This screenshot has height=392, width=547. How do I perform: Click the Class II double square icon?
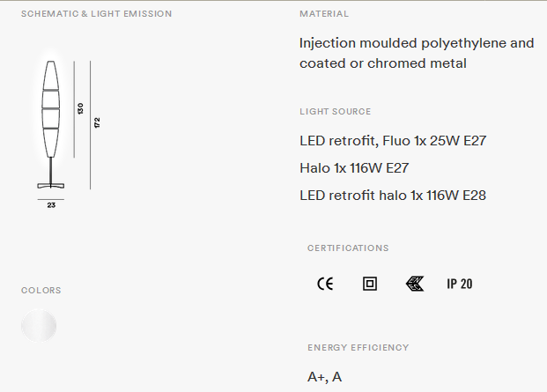point(370,284)
